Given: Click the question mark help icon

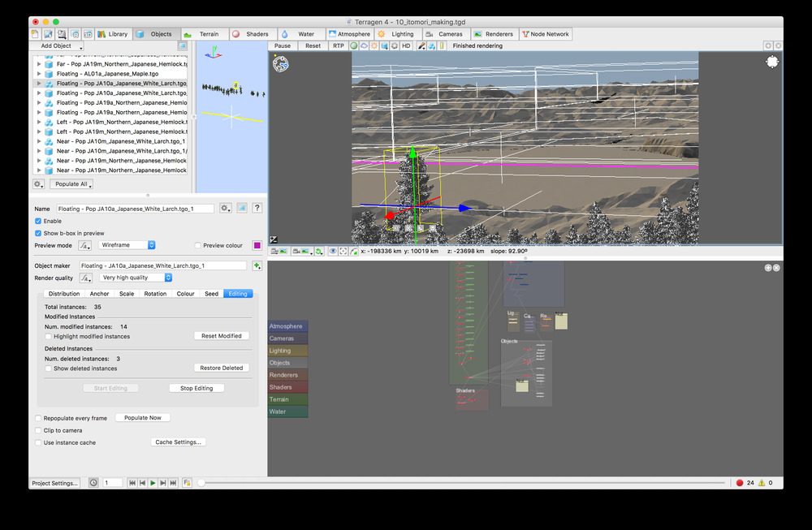Looking at the screenshot, I should coord(257,208).
